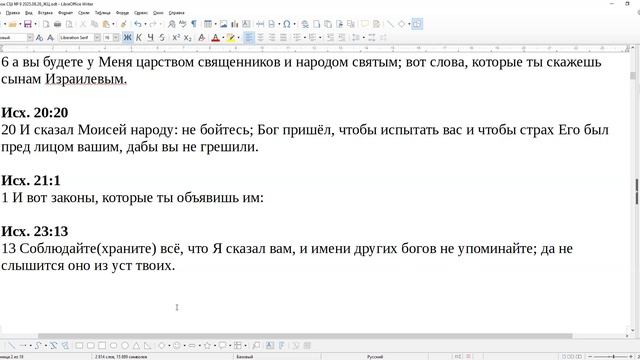Click the Clone formatting paintbrush icon
Image resolution: width=640 pixels, height=360 pixels.
[x=123, y=24]
